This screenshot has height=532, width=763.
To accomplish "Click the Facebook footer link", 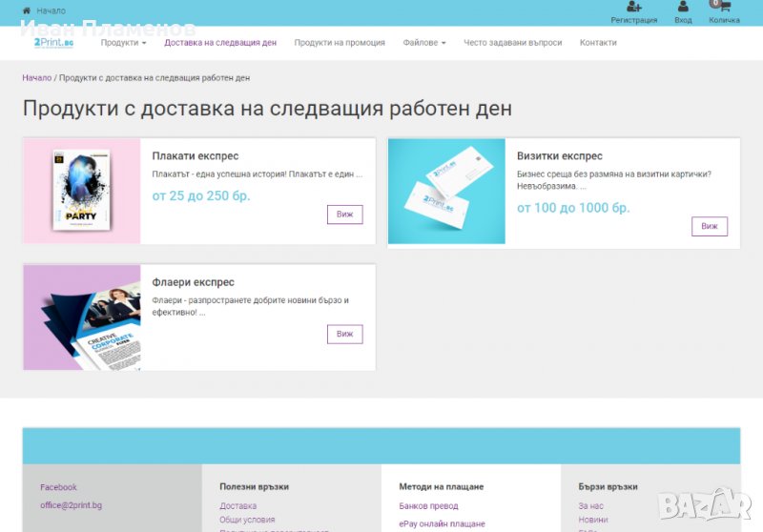I will [x=58, y=487].
